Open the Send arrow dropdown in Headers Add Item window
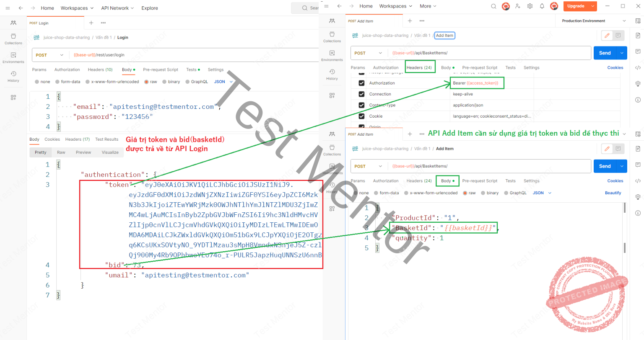 coord(622,53)
